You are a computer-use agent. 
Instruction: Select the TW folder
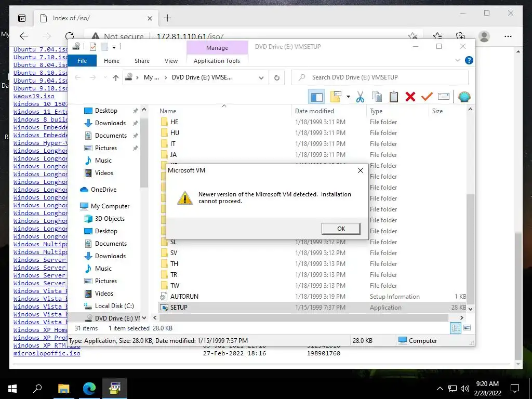point(175,285)
